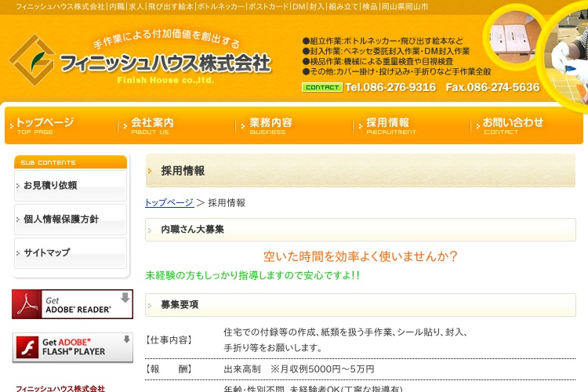Click download arrow on Adobe Reader banner

coord(125,298)
